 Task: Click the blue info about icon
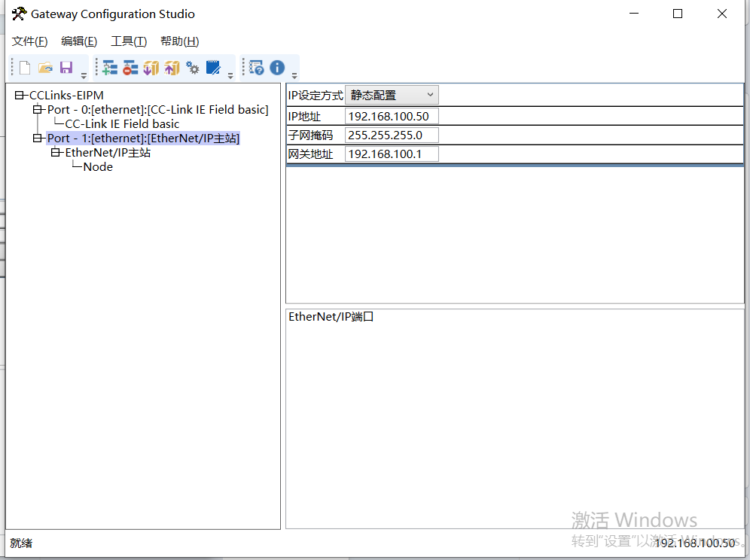[x=277, y=68]
